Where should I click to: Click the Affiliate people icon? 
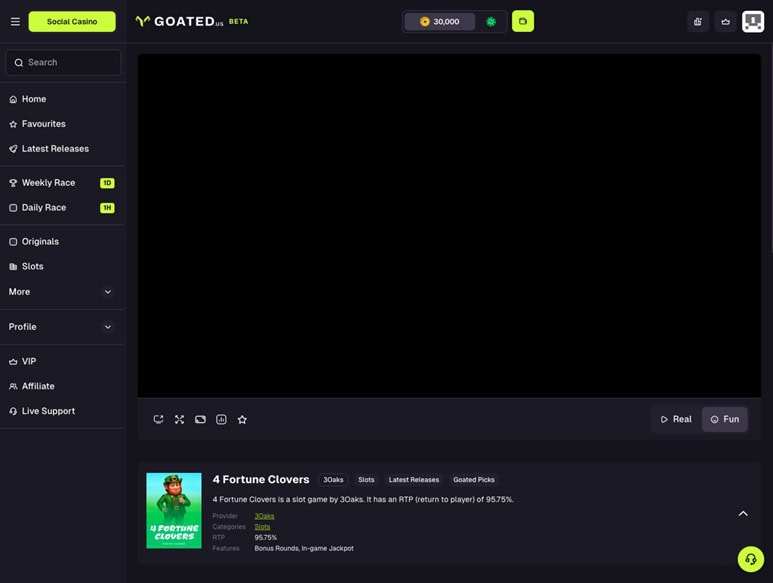coord(13,386)
